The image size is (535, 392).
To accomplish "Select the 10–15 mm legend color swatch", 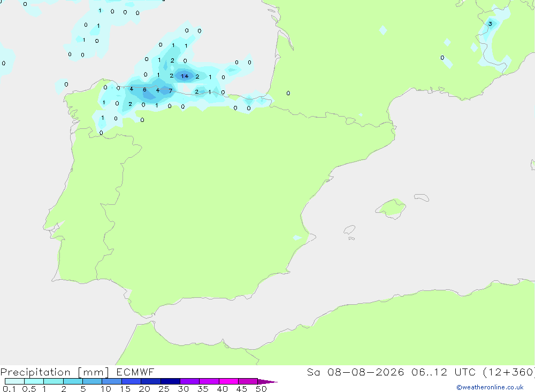I will point(112,381).
